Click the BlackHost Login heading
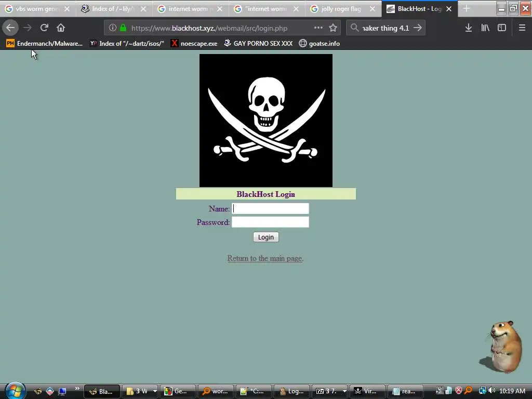Screen dimensions: 532x399 tap(265, 194)
